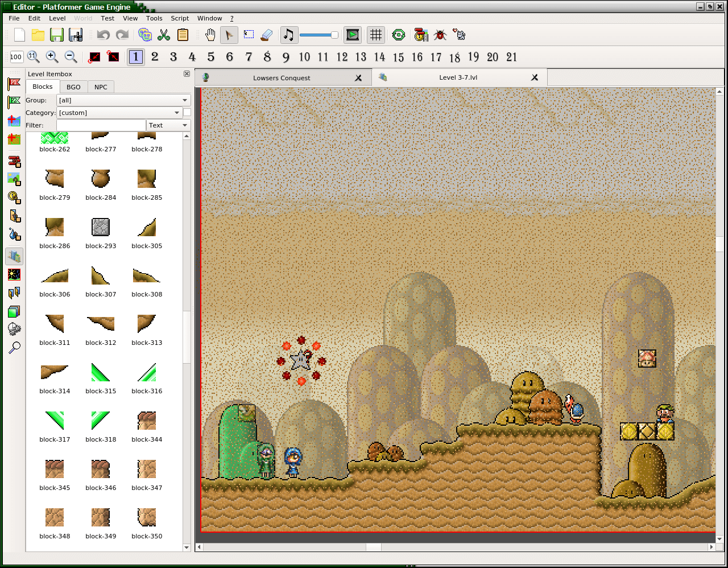Click the gears settings icon in sidebar

tap(14, 329)
